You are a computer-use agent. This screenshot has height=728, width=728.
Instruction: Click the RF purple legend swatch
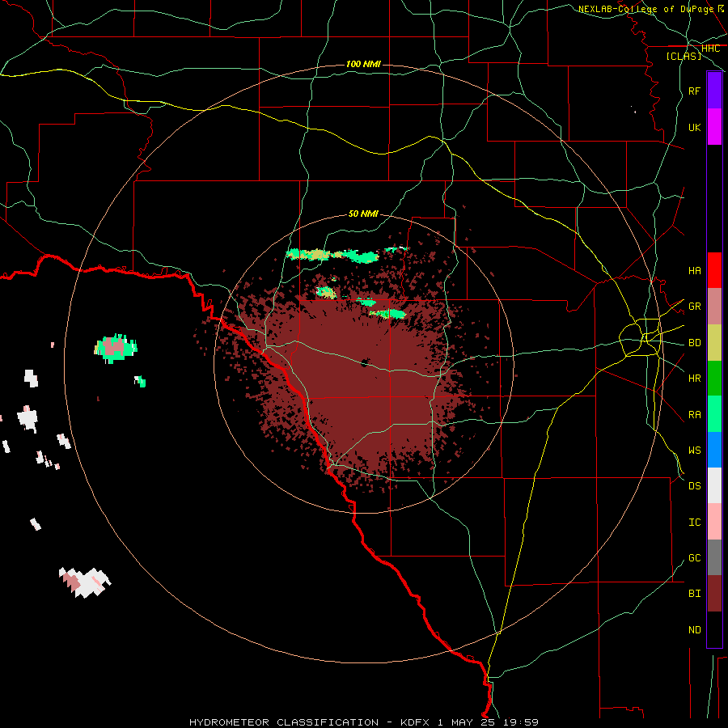coord(714,91)
